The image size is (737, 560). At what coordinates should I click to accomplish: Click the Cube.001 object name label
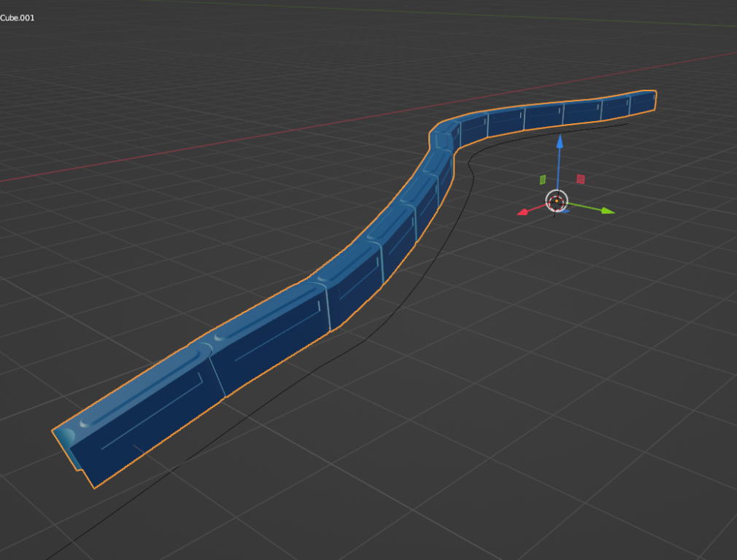[17, 17]
